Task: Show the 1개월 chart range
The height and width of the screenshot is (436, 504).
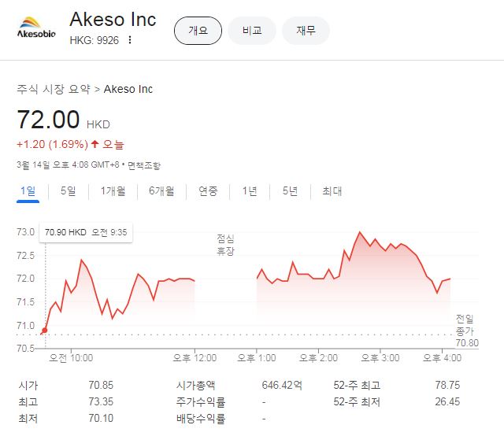Action: point(113,191)
